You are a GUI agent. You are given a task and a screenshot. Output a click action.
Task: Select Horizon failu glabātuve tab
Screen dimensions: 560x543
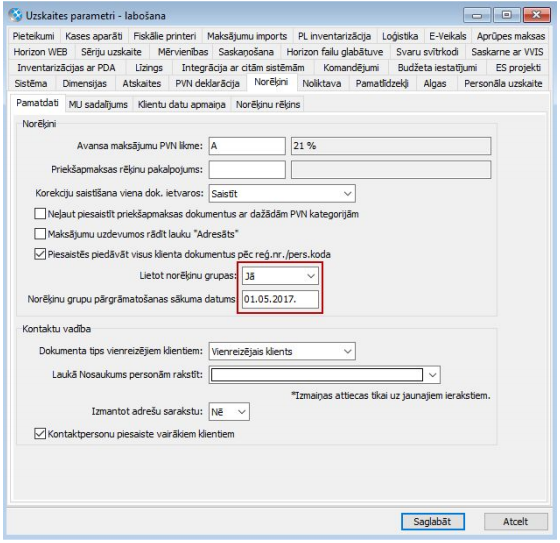(335, 52)
